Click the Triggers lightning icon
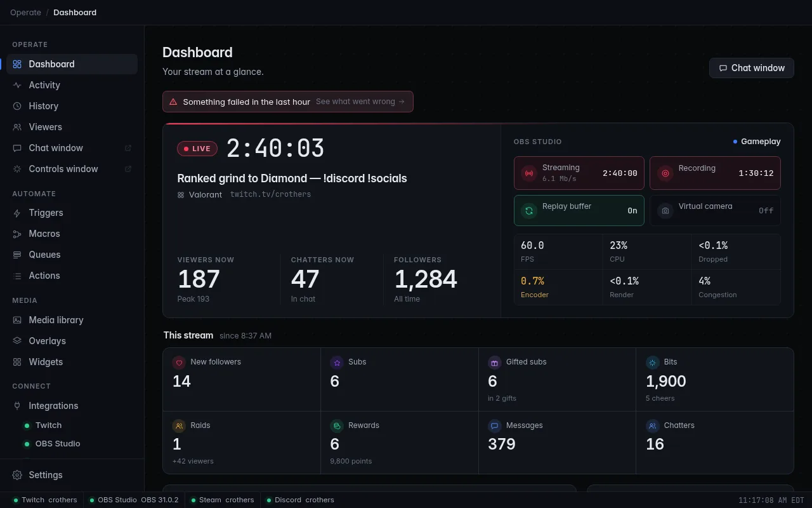Image resolution: width=812 pixels, height=508 pixels. [x=17, y=213]
